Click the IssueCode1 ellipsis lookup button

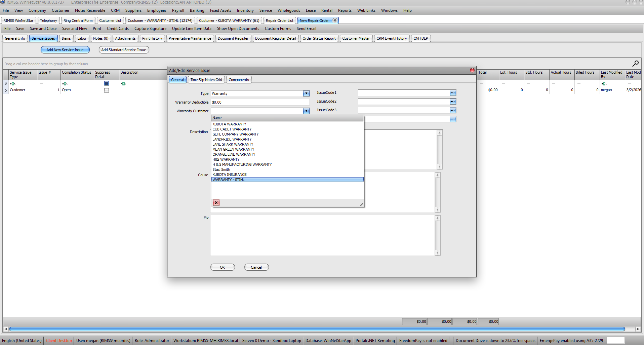tap(453, 93)
